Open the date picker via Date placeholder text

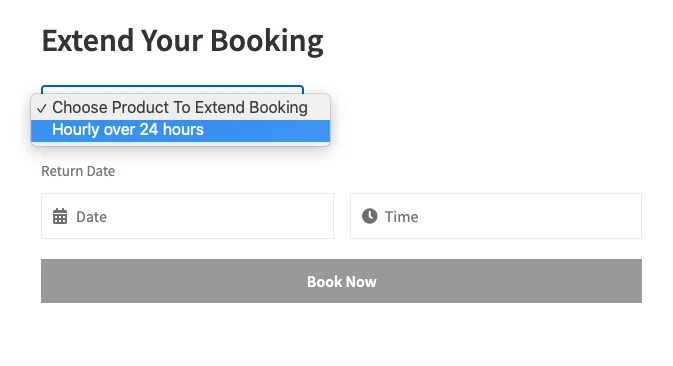pyautogui.click(x=91, y=217)
